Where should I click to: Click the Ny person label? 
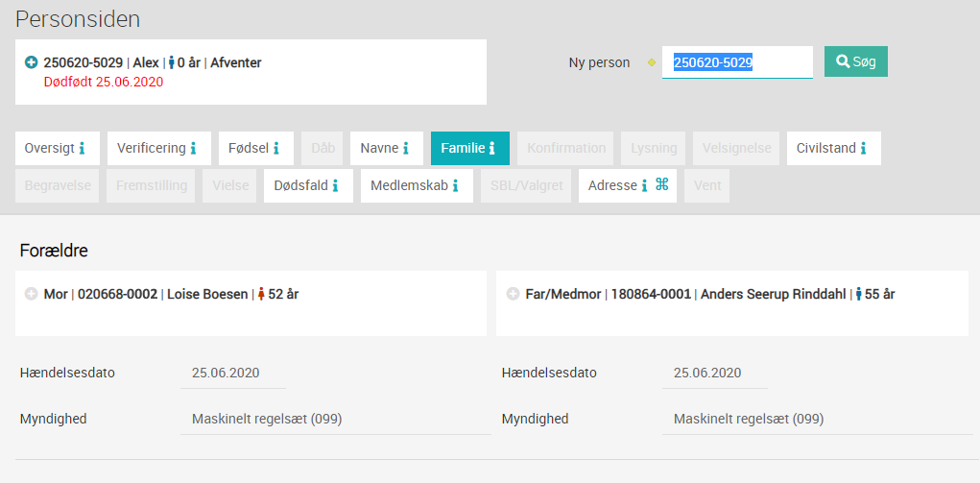[599, 62]
